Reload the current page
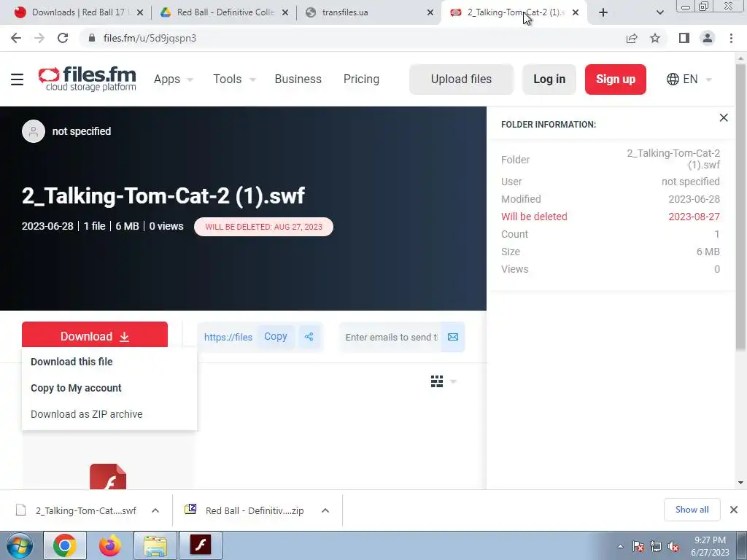Screen dimensions: 747x560 point(63,38)
